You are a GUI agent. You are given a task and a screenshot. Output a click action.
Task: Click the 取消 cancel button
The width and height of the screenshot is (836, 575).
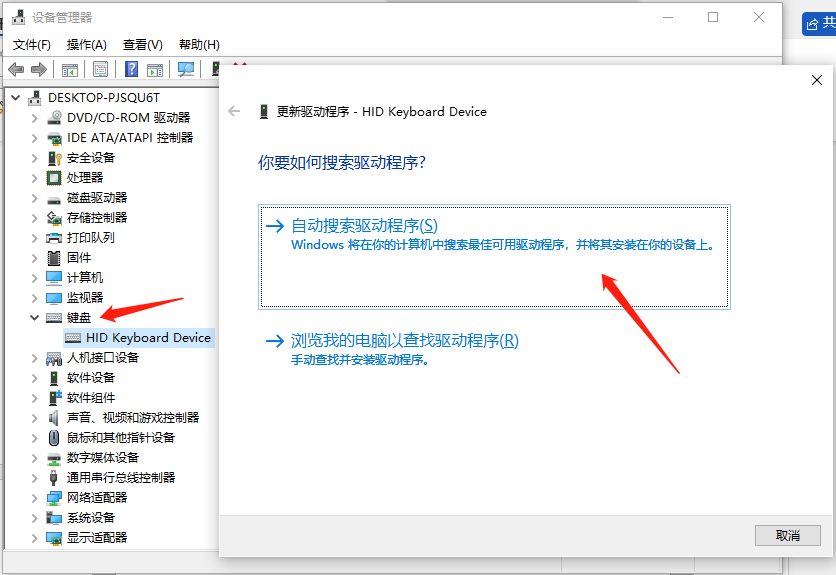pyautogui.click(x=787, y=536)
